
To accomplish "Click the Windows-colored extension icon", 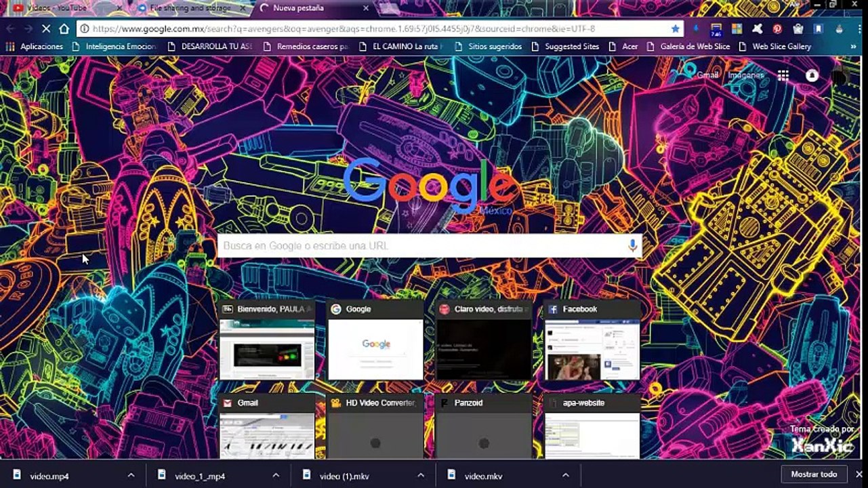I will pos(737,28).
